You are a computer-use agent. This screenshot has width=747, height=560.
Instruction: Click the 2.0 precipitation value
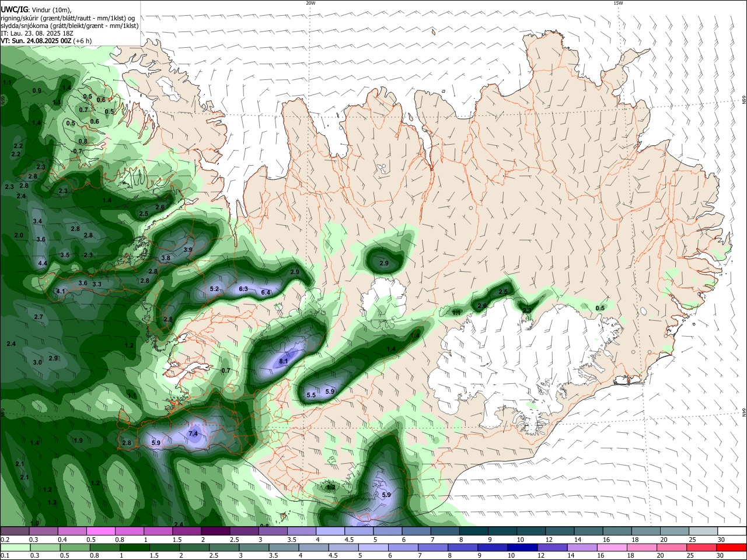pos(19,235)
